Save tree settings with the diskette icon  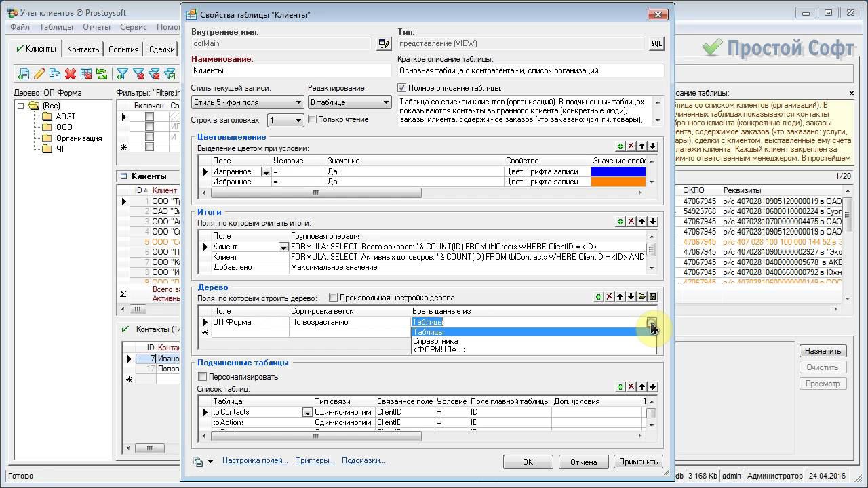[x=652, y=297]
